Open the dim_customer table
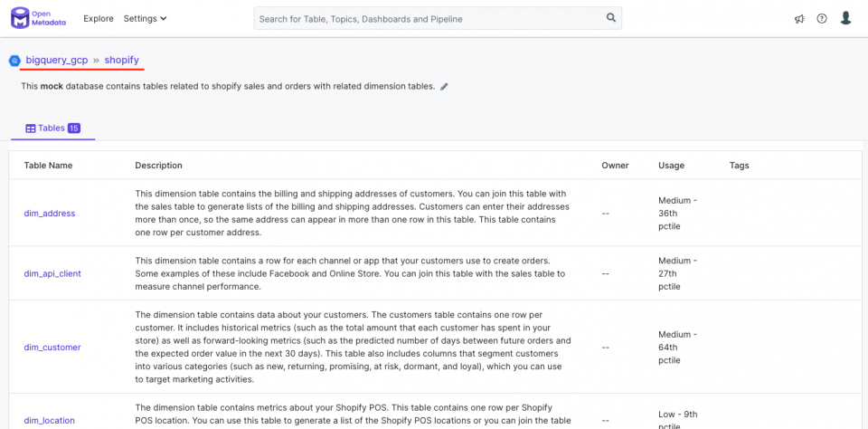The width and height of the screenshot is (868, 429). pyautogui.click(x=52, y=348)
